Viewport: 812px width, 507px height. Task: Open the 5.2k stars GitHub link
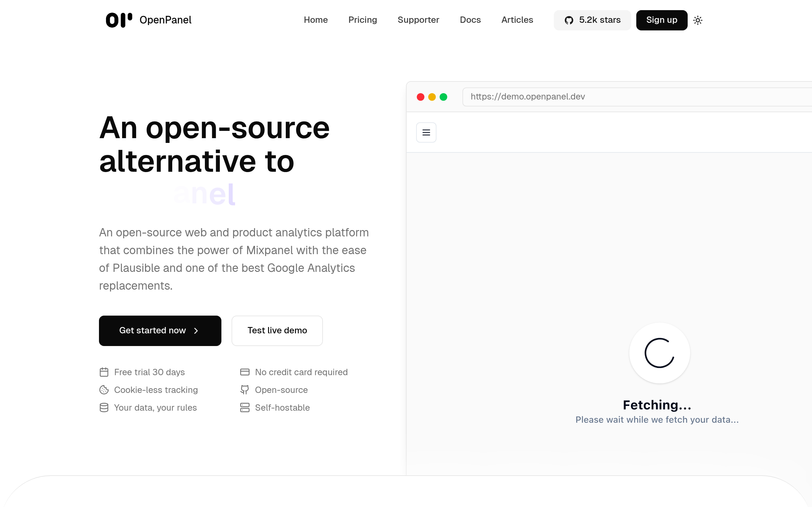coord(592,20)
